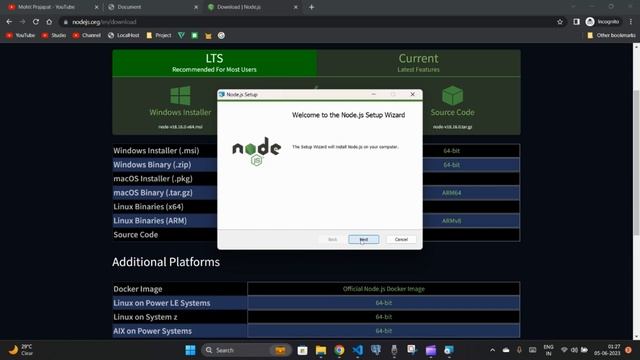Select the Current Latest Features tab
This screenshot has height=360, width=640.
pos(418,63)
